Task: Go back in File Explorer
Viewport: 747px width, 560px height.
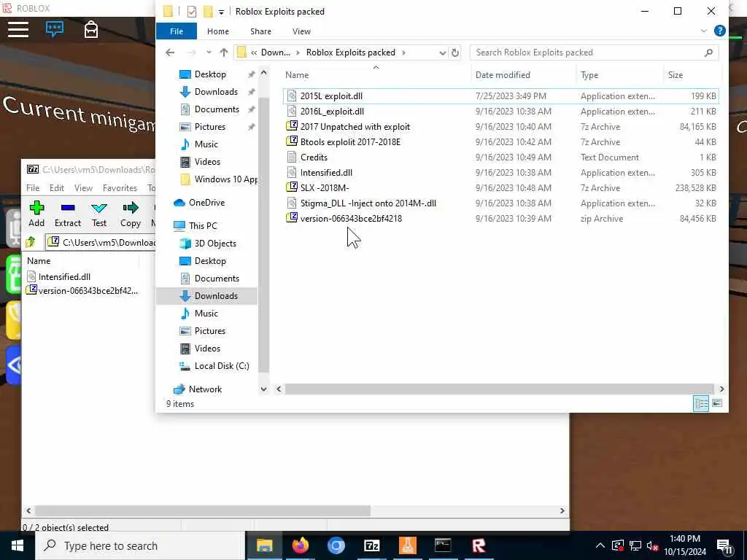Action: 170,52
